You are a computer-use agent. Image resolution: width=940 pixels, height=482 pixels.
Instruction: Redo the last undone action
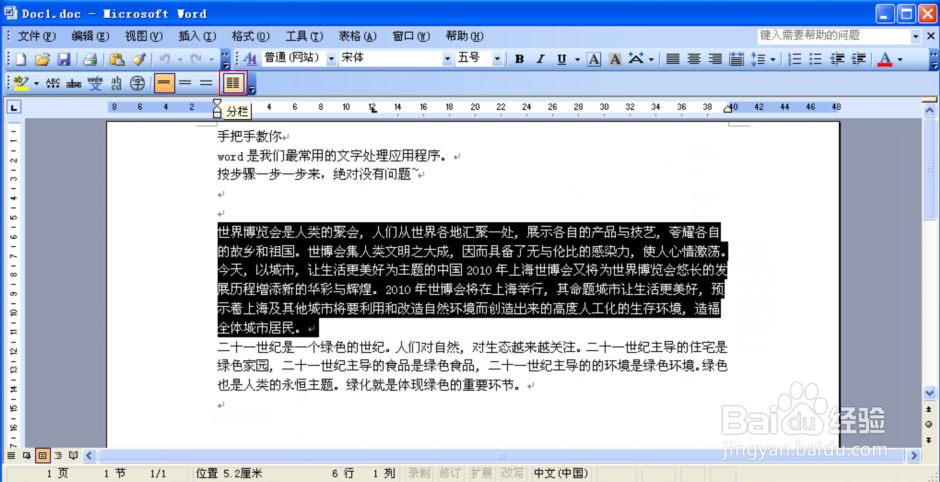(x=196, y=59)
